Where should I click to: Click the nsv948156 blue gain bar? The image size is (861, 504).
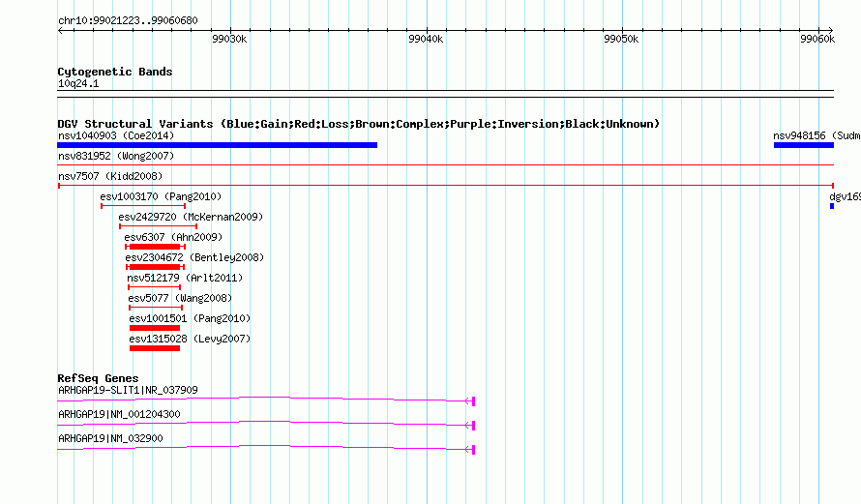pyautogui.click(x=803, y=145)
